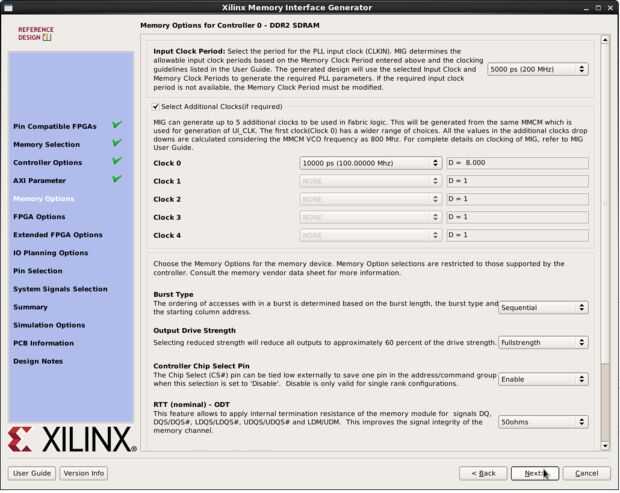Click the Clock 4 divider field
Screen dimensions: 620x493
pos(517,235)
